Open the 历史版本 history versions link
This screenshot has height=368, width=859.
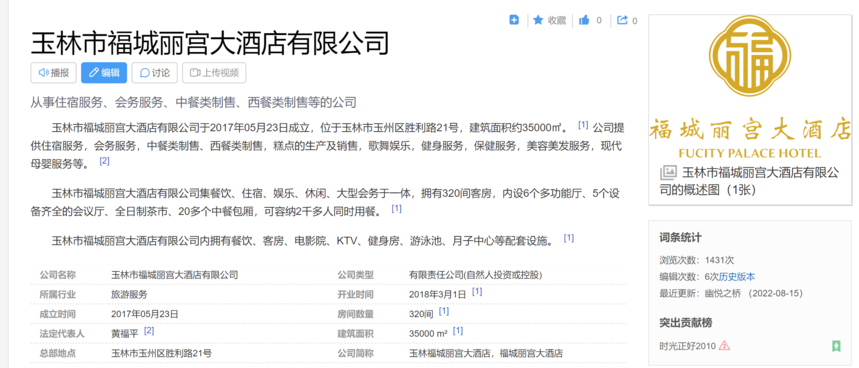(x=737, y=277)
